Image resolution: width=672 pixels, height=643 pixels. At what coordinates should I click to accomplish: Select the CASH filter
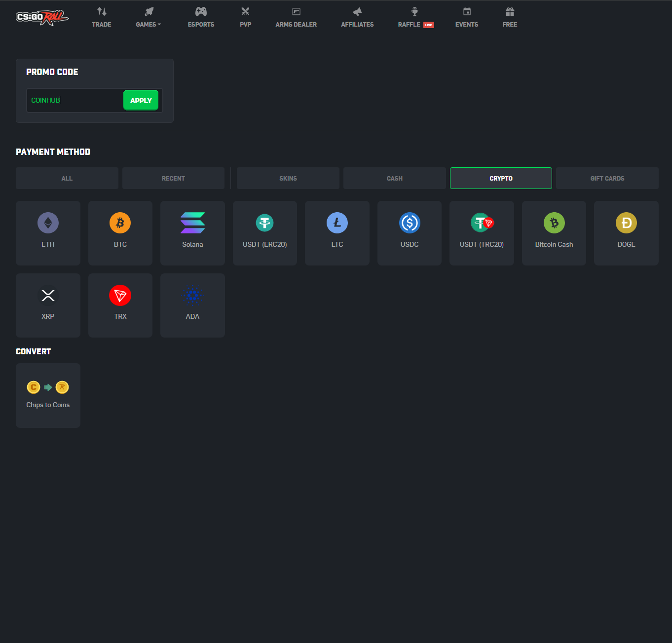tap(394, 178)
